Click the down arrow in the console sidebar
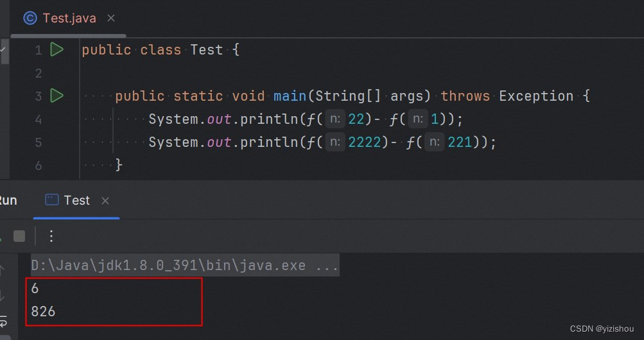This screenshot has width=644, height=340. pos(3,295)
